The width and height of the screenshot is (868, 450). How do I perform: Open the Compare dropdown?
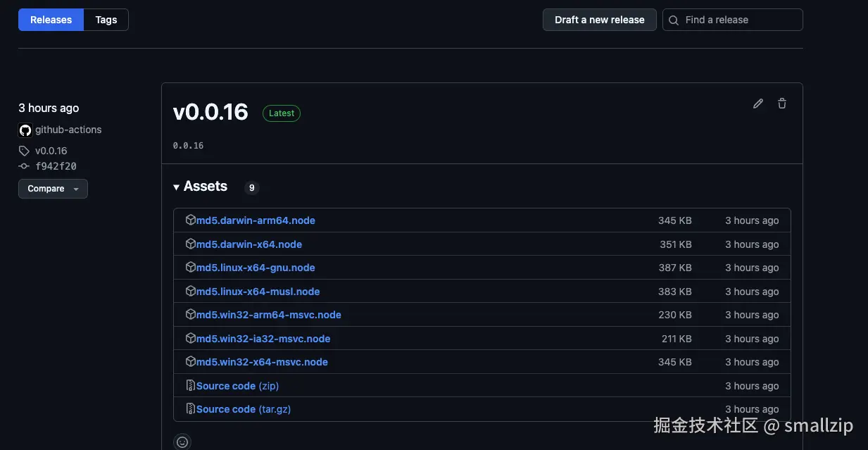pyautogui.click(x=53, y=189)
